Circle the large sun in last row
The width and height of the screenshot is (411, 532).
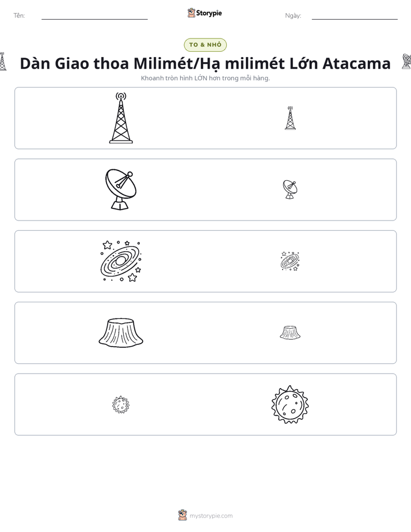[x=290, y=404]
